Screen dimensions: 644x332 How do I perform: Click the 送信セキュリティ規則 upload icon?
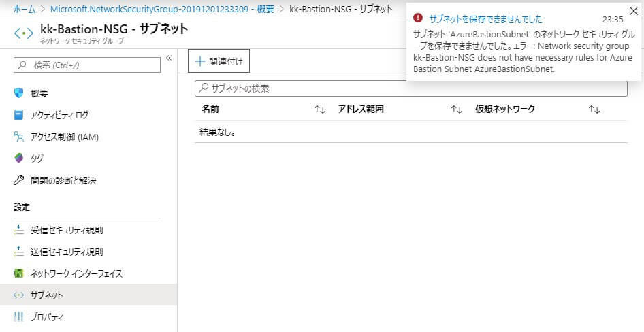pyautogui.click(x=19, y=252)
